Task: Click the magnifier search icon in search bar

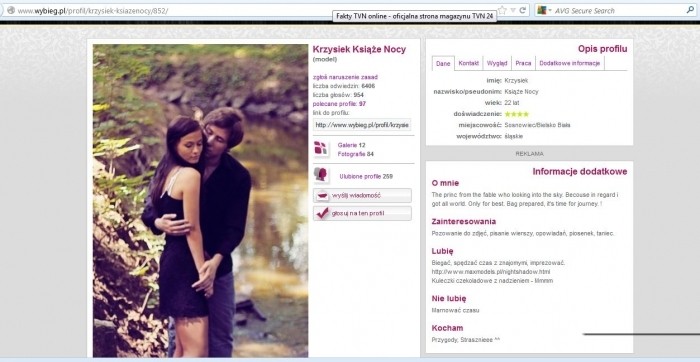Action: (x=690, y=9)
